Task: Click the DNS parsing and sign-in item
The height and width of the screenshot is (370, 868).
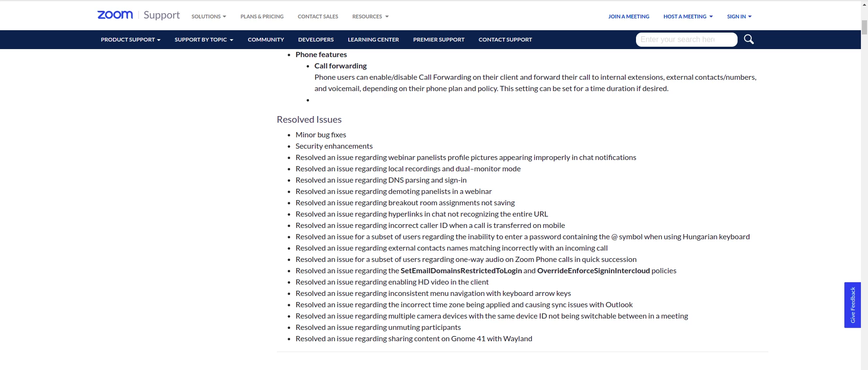Action: (381, 180)
